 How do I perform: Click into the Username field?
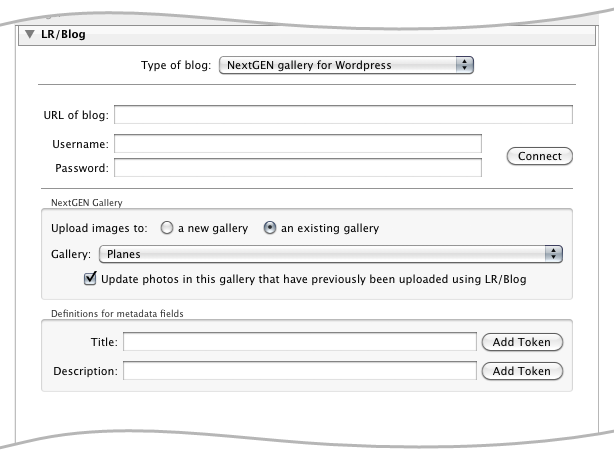click(x=298, y=144)
